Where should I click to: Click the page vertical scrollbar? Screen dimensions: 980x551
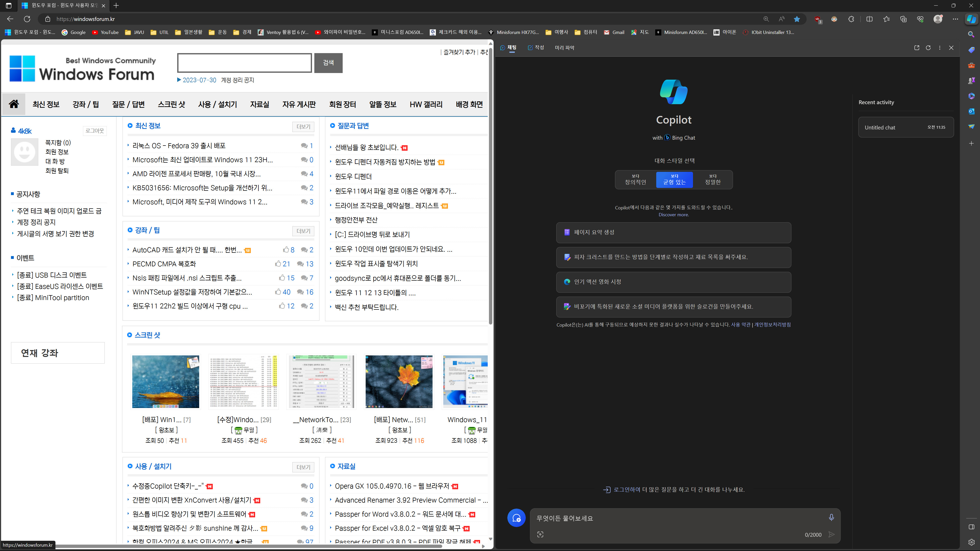pos(490,186)
